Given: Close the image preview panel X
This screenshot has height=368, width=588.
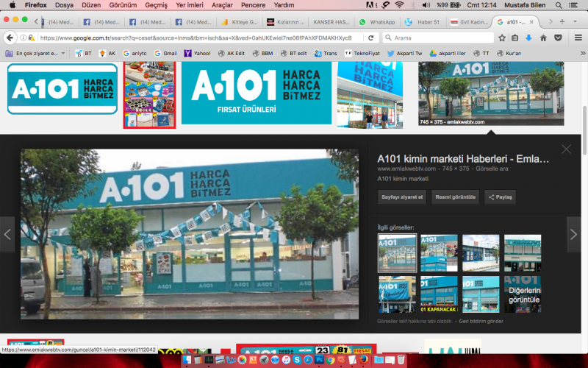Looking at the screenshot, I should [x=566, y=149].
